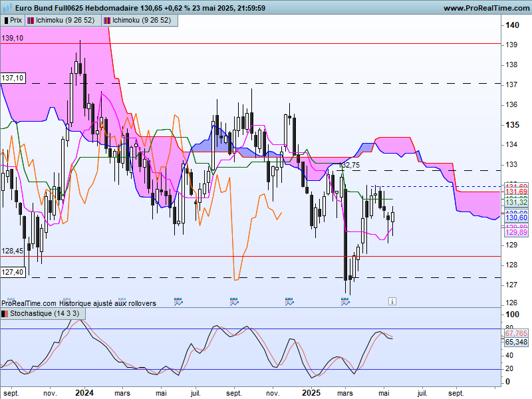Select the rollover marker icon near July 2024
Viewport: 532px width, 399px height.
click(x=178, y=301)
